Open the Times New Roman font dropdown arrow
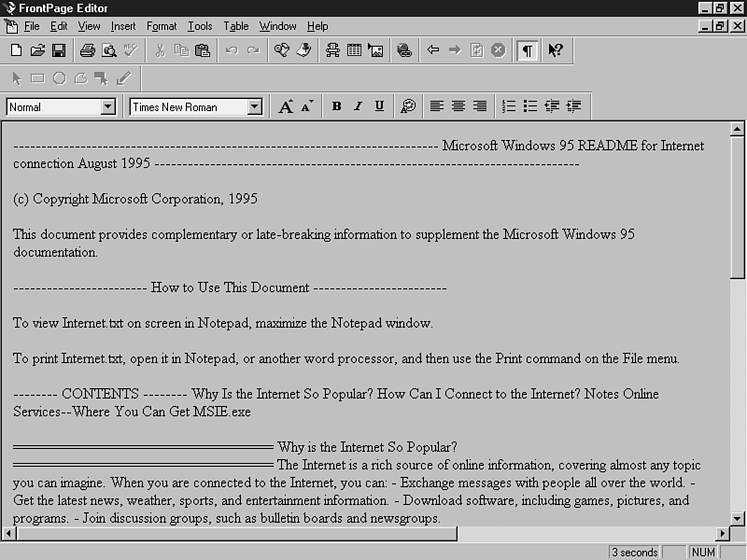Viewport: 747px width, 560px height. [x=255, y=107]
